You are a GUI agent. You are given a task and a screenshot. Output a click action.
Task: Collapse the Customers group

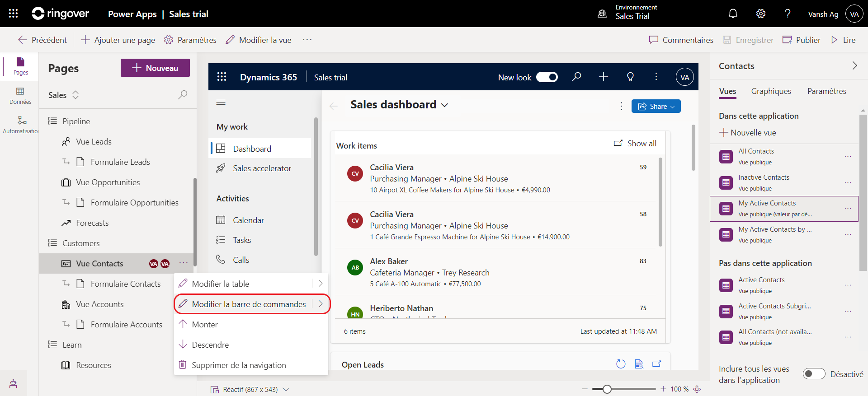52,243
